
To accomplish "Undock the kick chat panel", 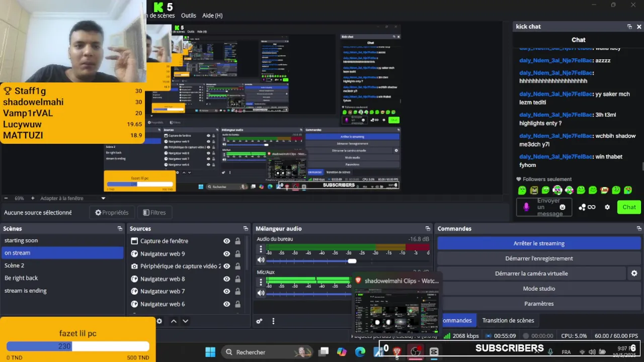I will 629,27.
